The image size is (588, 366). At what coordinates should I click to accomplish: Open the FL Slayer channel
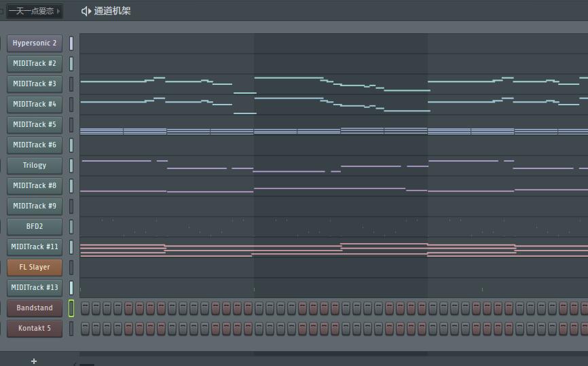[x=35, y=268]
